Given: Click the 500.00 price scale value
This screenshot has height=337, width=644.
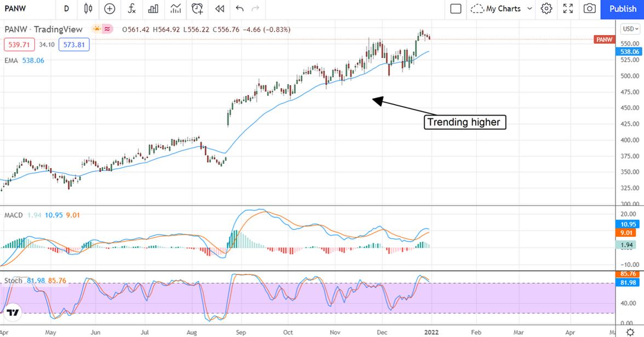Looking at the screenshot, I should coord(630,76).
